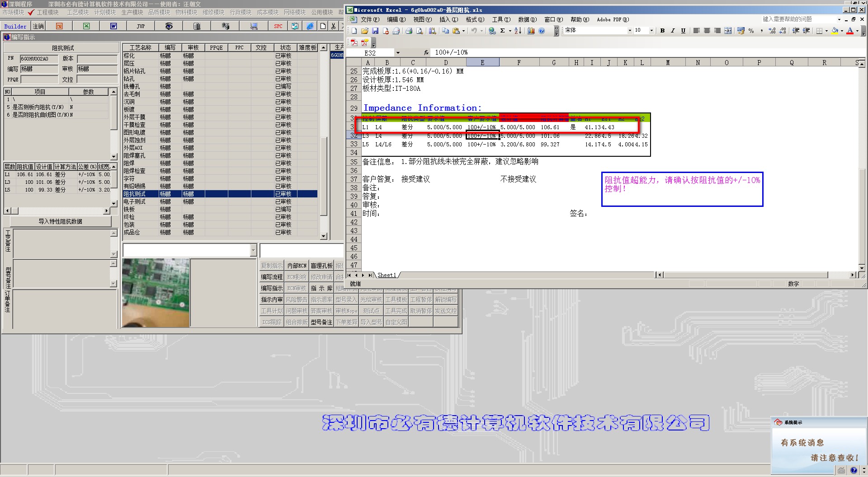Open the 插入(I) menu in Excel

pyautogui.click(x=448, y=19)
